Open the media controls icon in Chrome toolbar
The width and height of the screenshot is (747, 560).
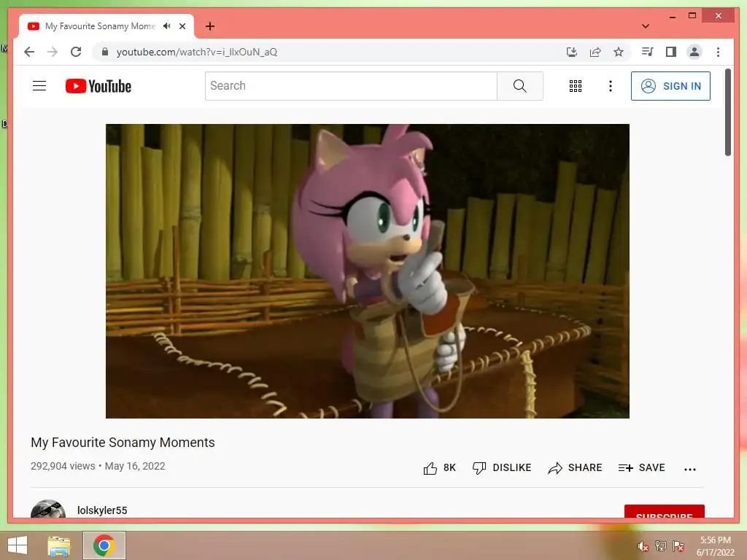[x=648, y=52]
